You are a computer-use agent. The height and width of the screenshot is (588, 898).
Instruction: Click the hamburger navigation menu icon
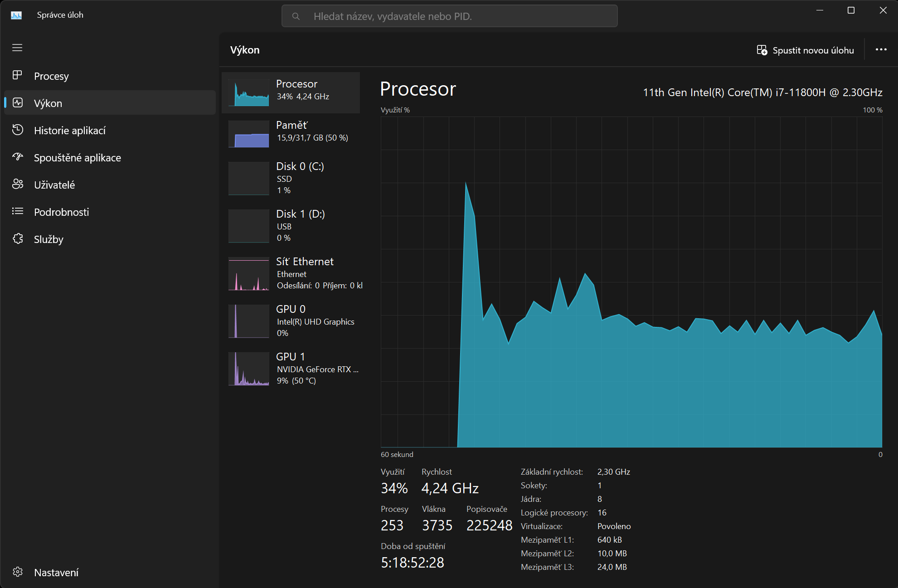click(17, 48)
